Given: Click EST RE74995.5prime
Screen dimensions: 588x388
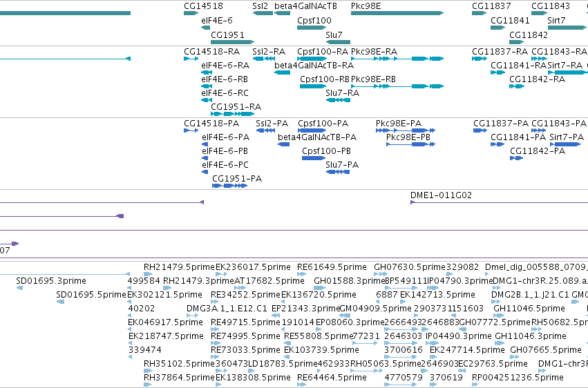Looking at the screenshot, I should click(245, 336).
